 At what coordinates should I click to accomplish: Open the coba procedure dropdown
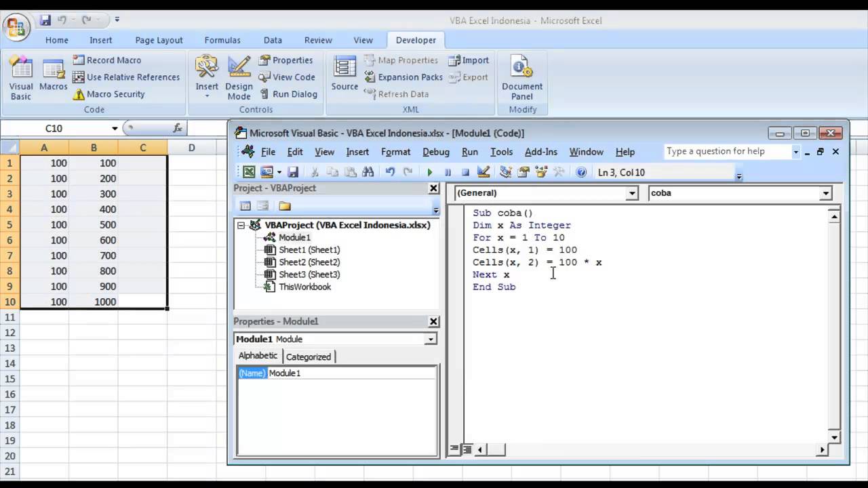coord(825,193)
